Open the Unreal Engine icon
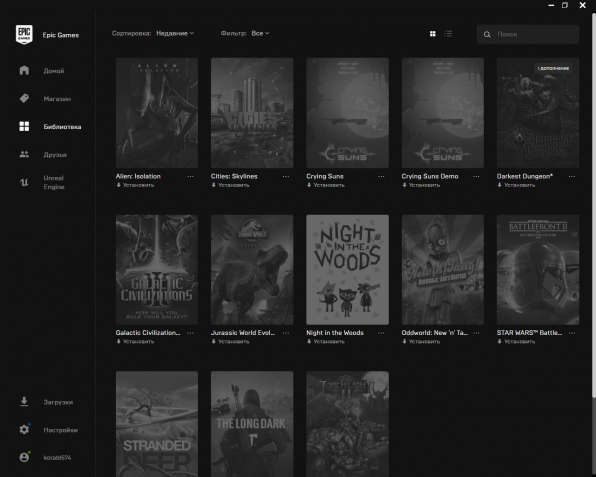 (x=24, y=182)
